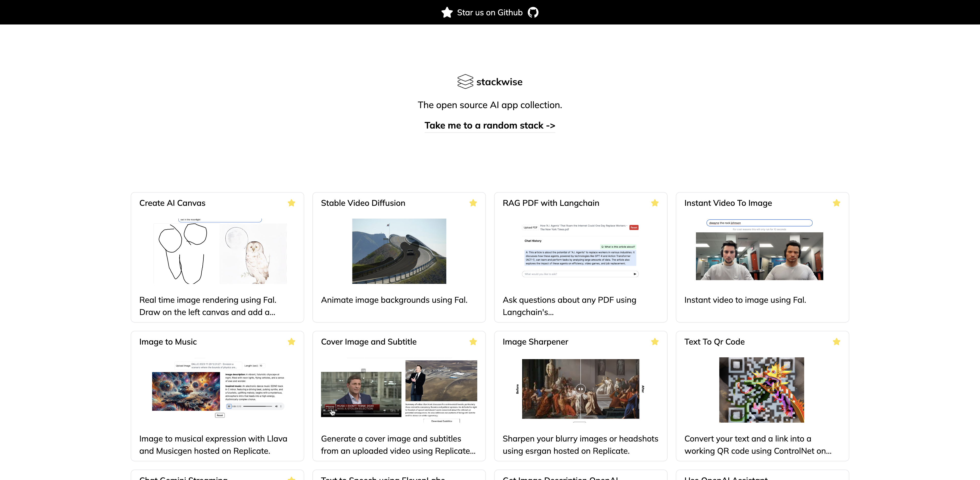Star the Create AI Canvas card
Viewport: 980px width, 480px height.
(x=291, y=203)
